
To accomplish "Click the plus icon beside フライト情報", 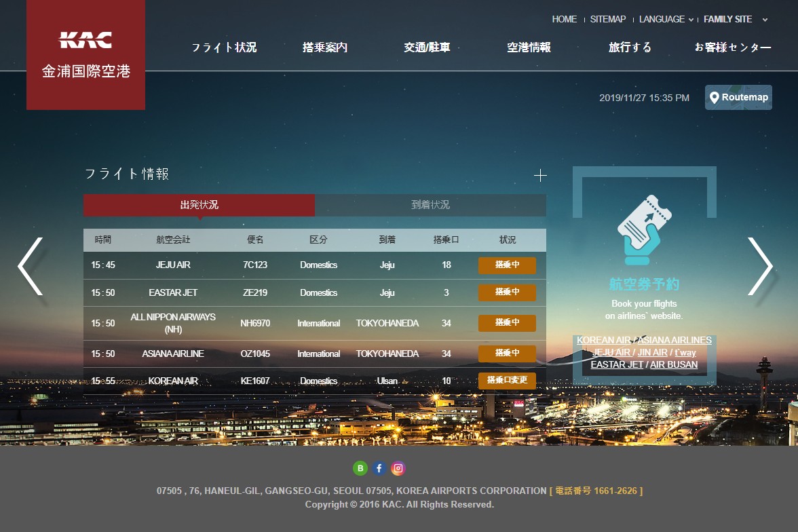I will point(540,176).
